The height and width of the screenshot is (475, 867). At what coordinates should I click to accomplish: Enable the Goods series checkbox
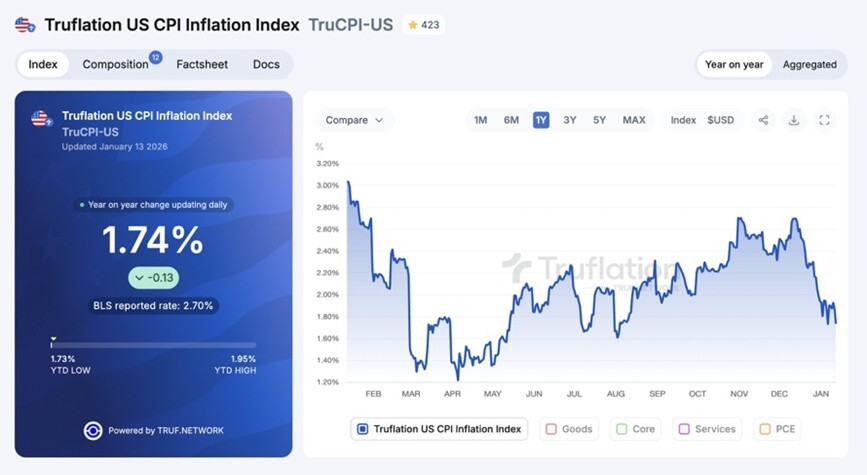[x=551, y=429]
